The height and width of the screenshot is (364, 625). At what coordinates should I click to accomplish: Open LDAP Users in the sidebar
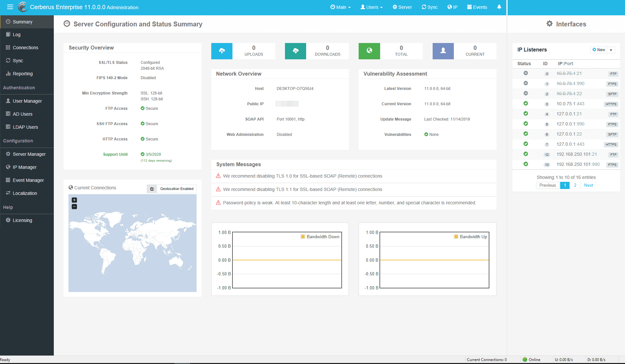(x=27, y=127)
